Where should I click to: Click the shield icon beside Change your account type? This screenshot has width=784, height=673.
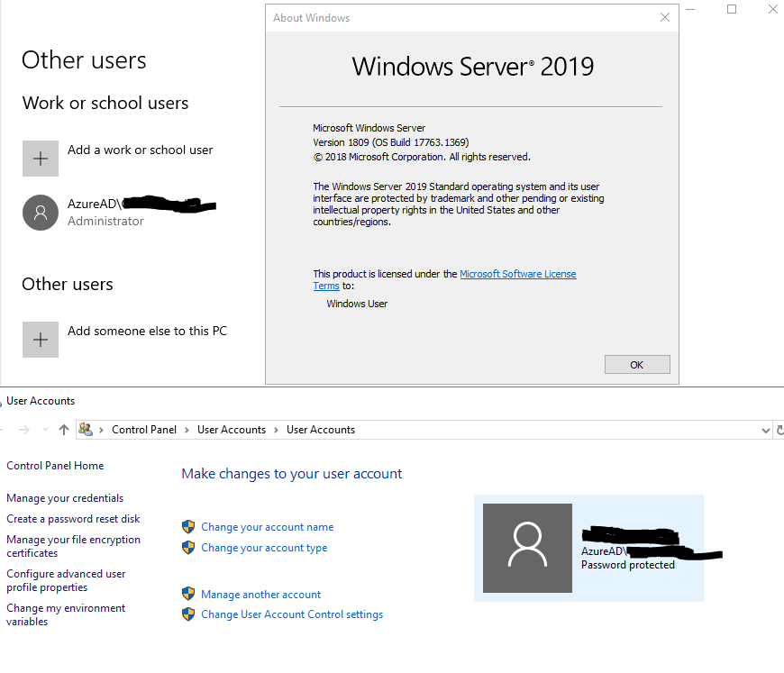tap(188, 548)
